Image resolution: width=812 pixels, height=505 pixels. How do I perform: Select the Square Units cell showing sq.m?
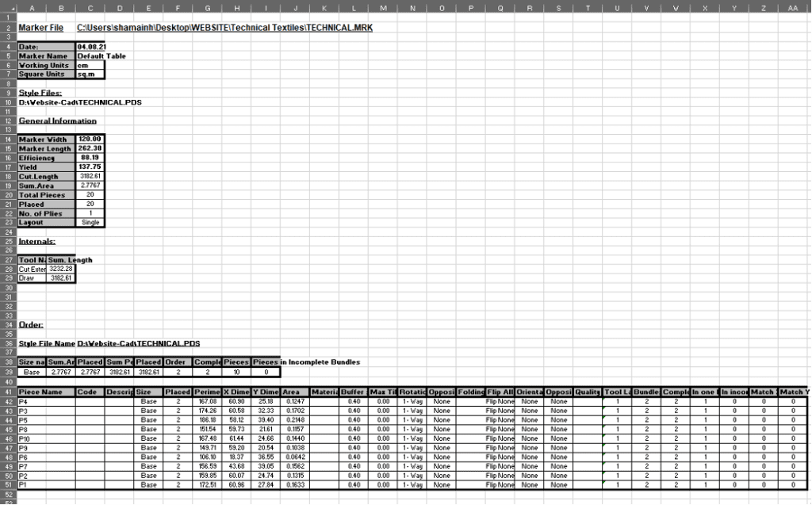point(90,75)
